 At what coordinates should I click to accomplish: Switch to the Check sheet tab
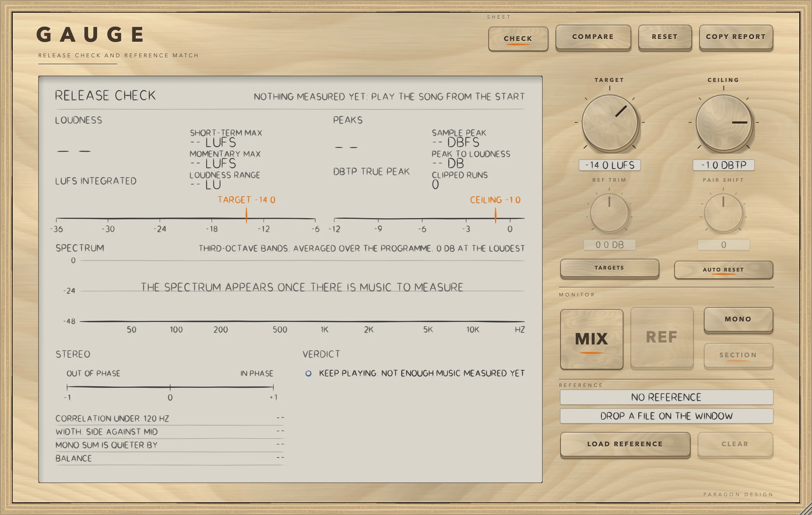point(518,39)
